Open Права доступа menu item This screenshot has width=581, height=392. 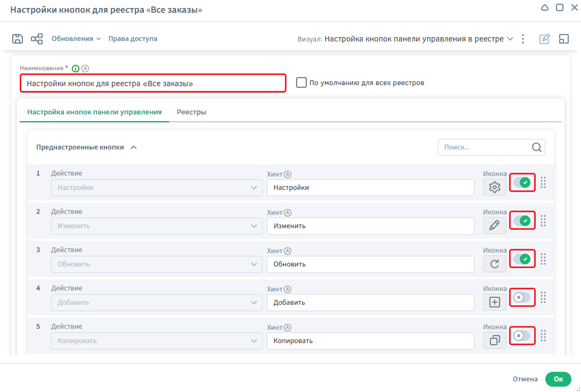(x=133, y=39)
